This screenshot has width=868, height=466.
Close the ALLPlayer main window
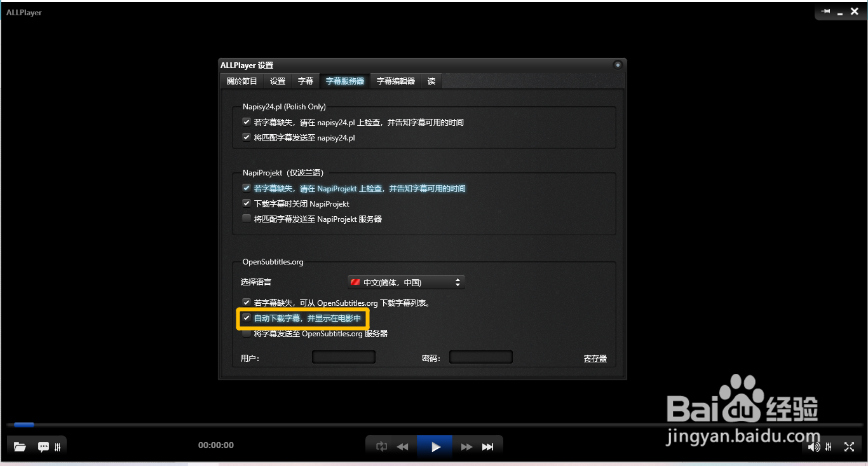(x=855, y=11)
